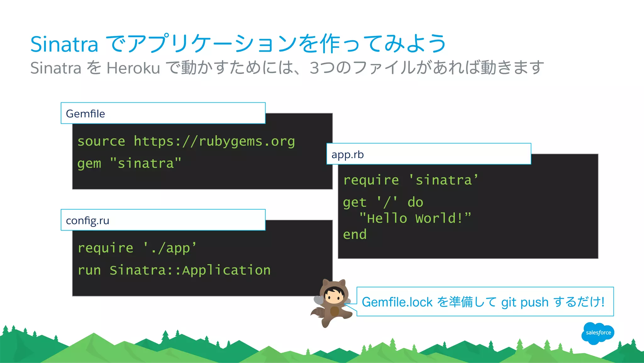Click the 'run Sinatra::Application' code line
The height and width of the screenshot is (363, 644).
coord(174,270)
